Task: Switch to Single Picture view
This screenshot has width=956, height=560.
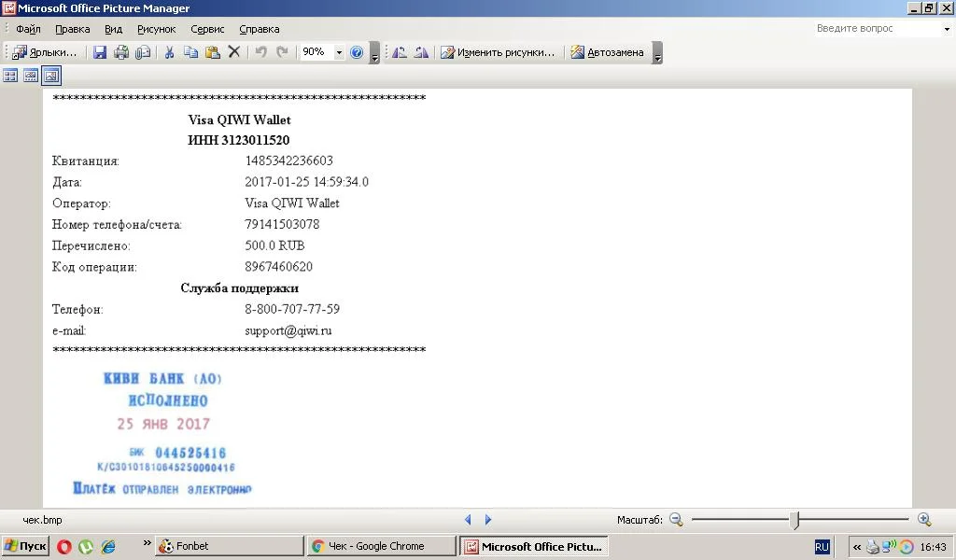Action: [51, 76]
